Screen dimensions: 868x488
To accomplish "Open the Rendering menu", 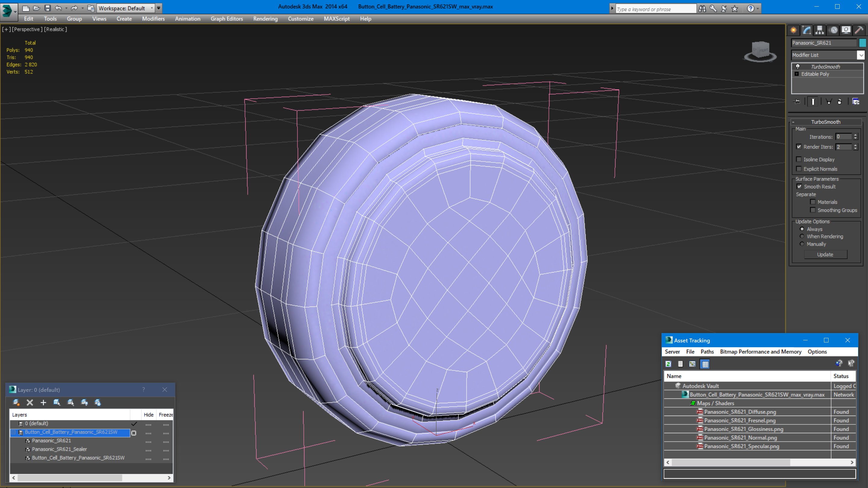I will (x=265, y=19).
